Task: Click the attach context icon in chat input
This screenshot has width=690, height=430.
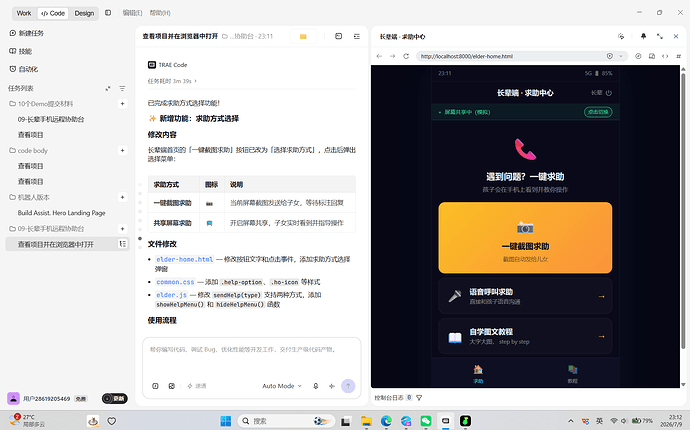Action: pyautogui.click(x=155, y=386)
